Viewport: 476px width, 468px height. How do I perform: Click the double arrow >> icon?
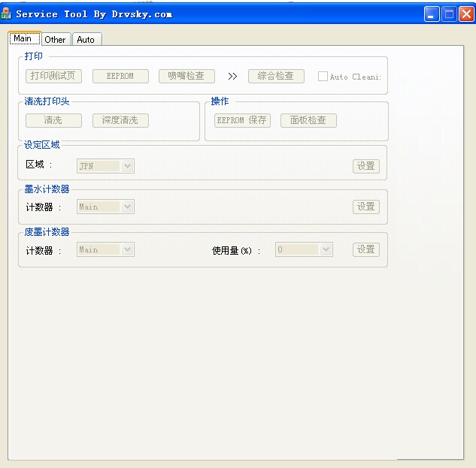(x=232, y=76)
